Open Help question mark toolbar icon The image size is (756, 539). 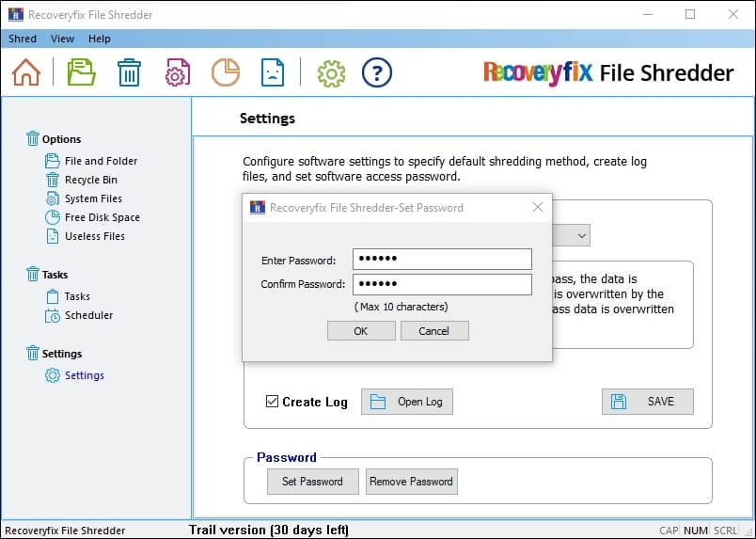pos(376,72)
